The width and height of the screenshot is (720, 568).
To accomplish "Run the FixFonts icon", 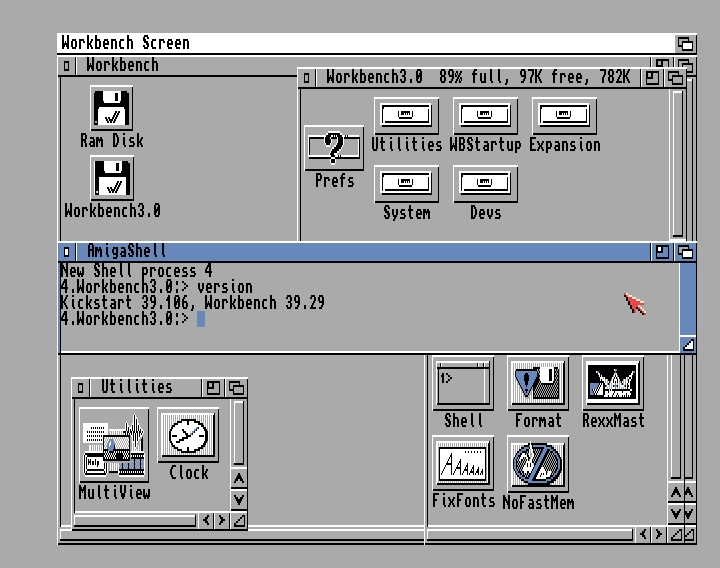I will tap(463, 463).
